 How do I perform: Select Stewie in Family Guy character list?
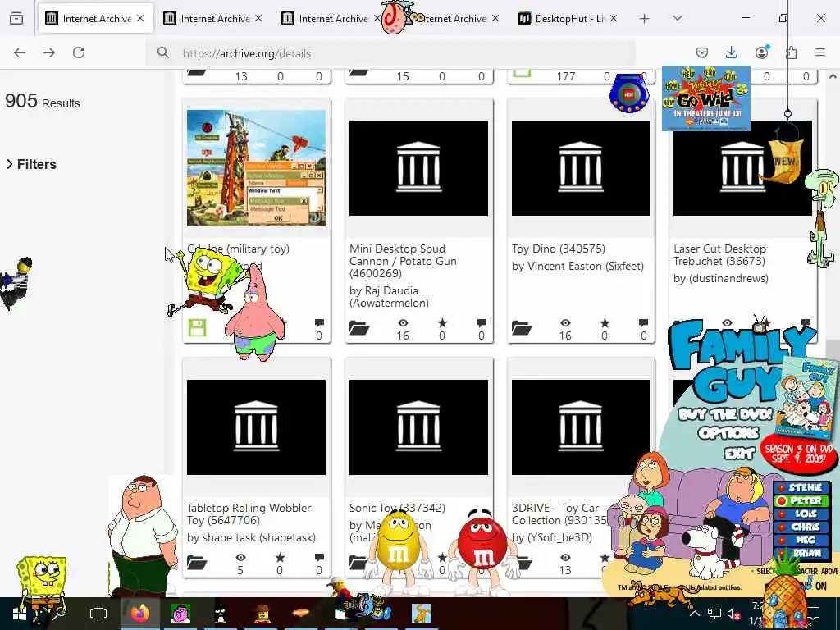(x=801, y=487)
